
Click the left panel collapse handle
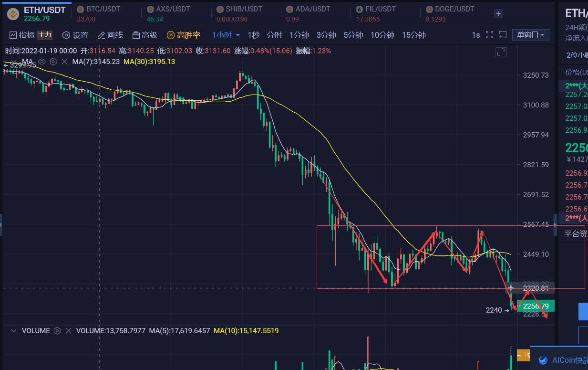(1, 224)
